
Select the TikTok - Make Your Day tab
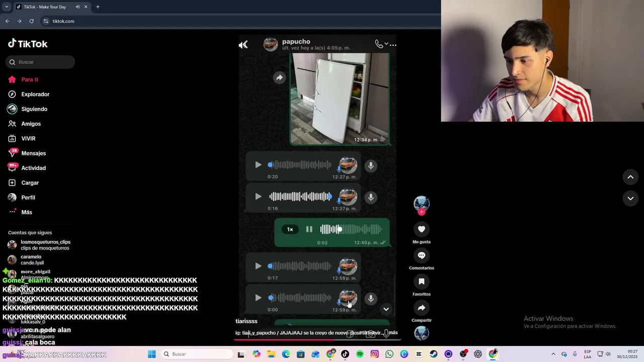tap(51, 7)
